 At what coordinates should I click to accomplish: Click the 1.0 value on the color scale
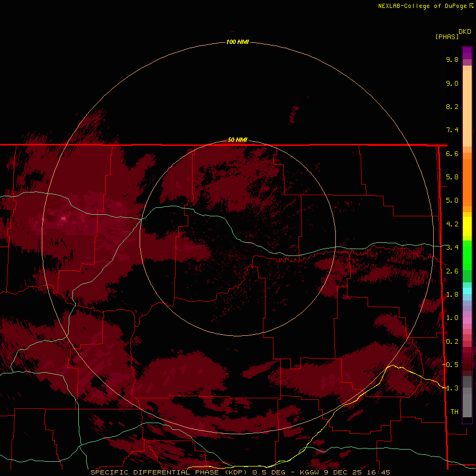click(x=452, y=318)
